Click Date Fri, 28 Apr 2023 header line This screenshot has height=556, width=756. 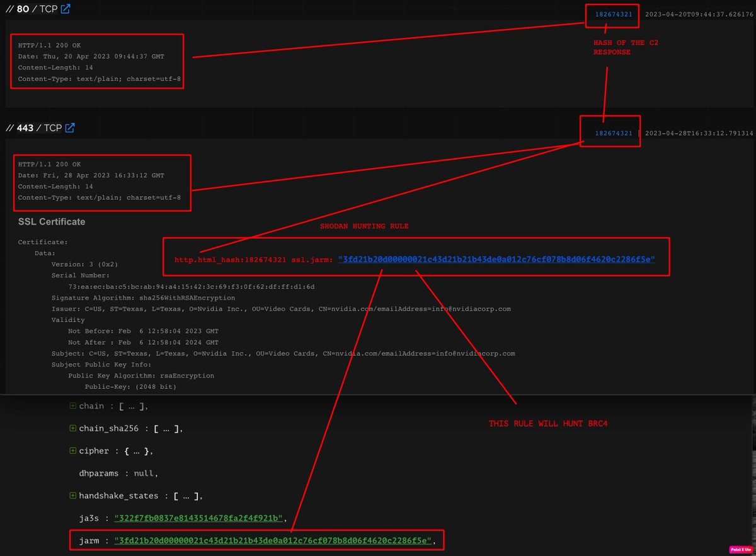(91, 175)
